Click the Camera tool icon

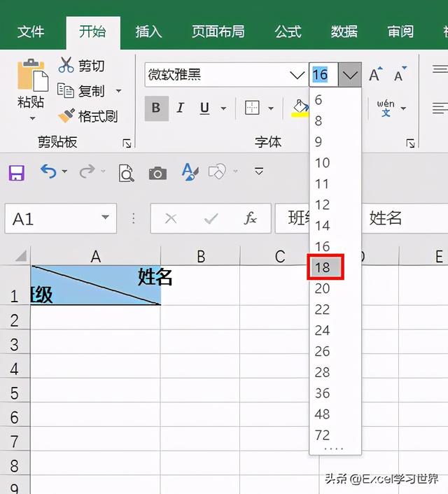point(157,173)
